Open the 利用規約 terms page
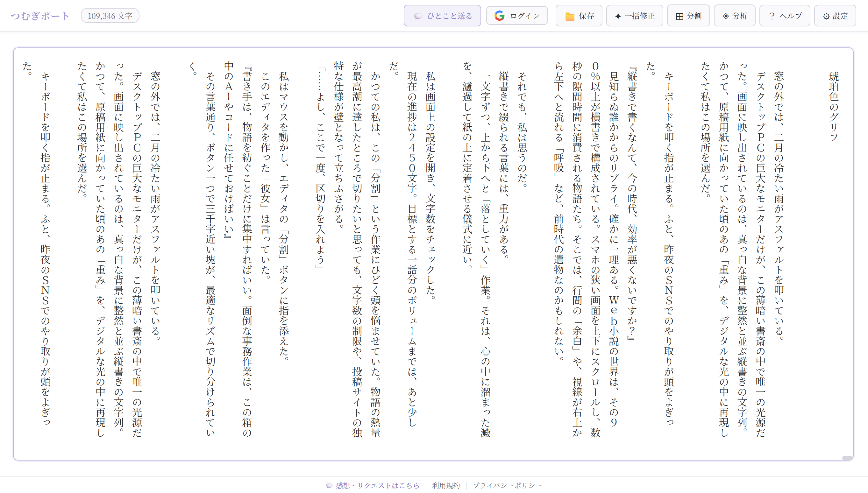868x493 pixels. [x=445, y=485]
